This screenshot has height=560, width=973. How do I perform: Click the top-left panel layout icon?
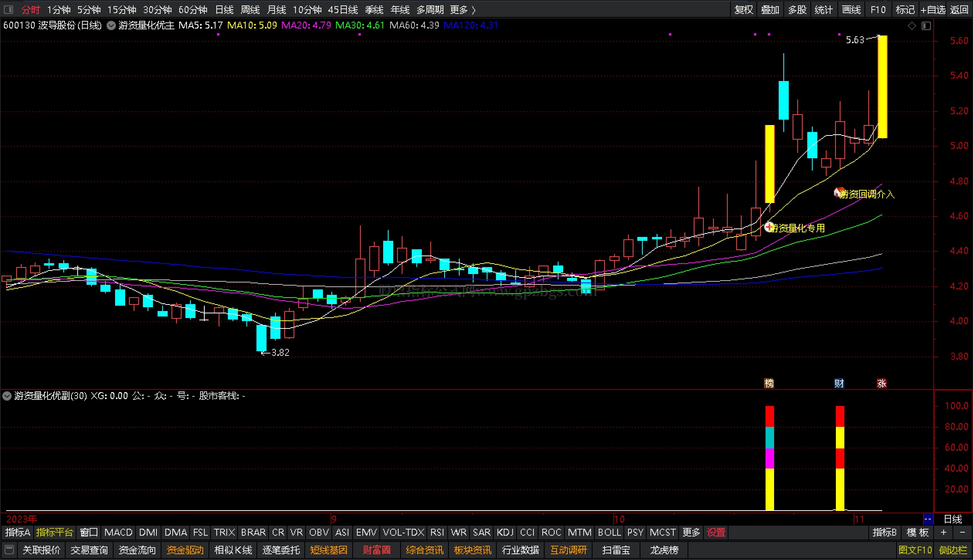click(8, 10)
